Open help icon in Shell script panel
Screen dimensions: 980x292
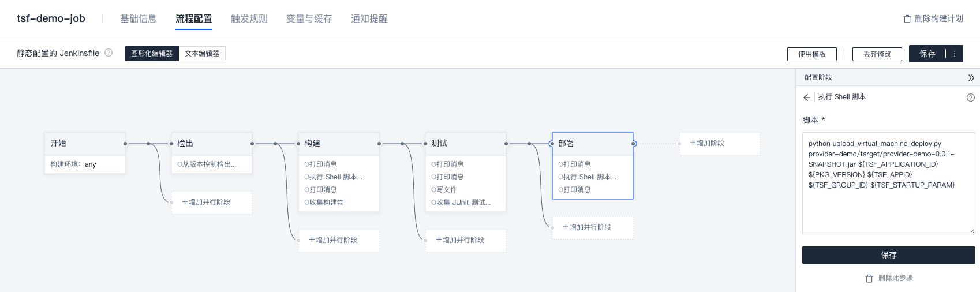970,98
